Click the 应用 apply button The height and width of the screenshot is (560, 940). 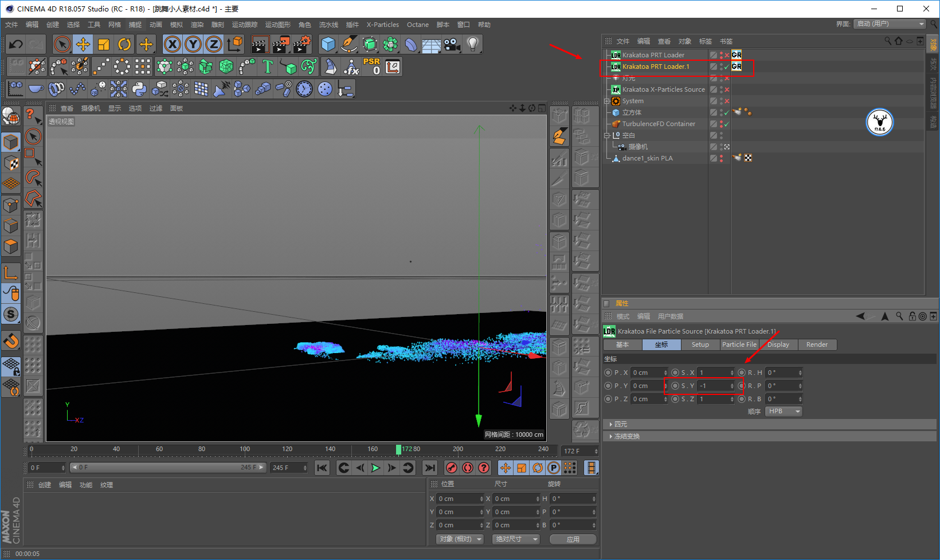(573, 539)
